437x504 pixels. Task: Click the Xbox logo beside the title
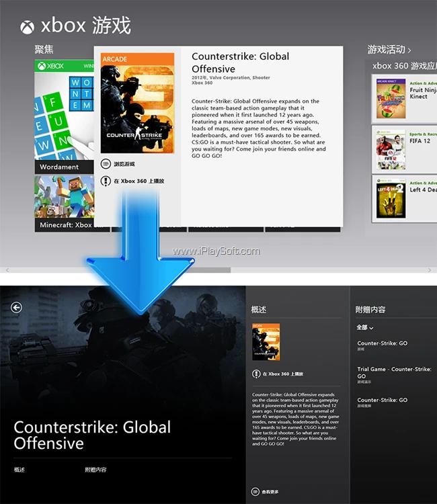[28, 28]
